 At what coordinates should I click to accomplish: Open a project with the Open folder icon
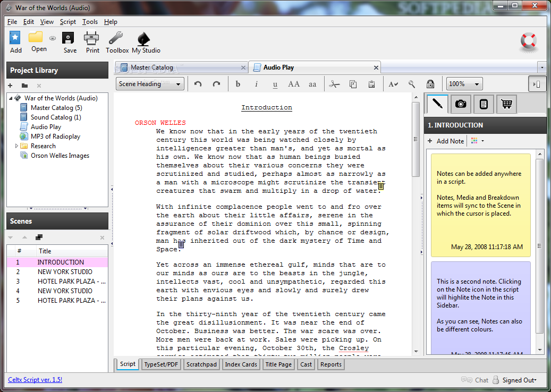(x=36, y=37)
